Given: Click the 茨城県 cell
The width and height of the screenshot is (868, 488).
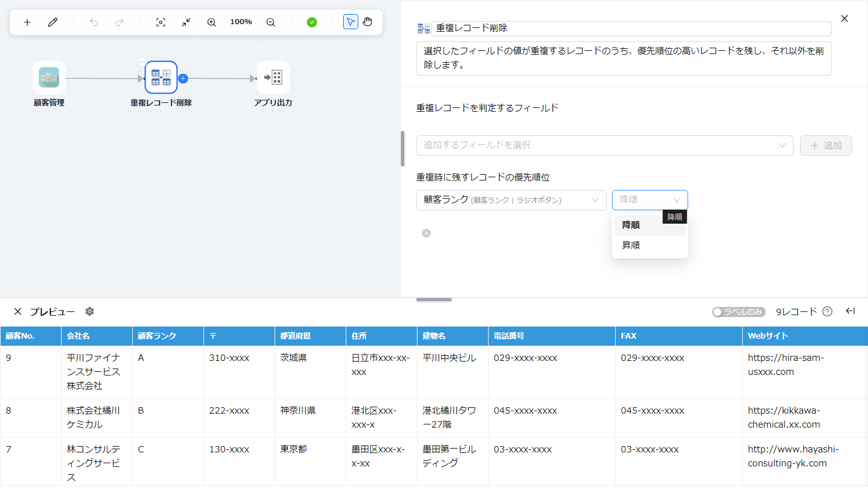Looking at the screenshot, I should click(x=310, y=372).
